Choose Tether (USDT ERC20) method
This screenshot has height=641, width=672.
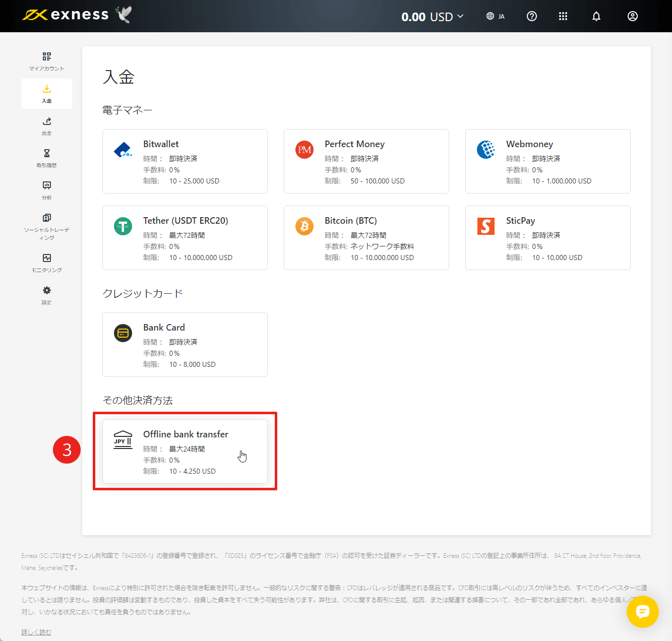pyautogui.click(x=185, y=238)
